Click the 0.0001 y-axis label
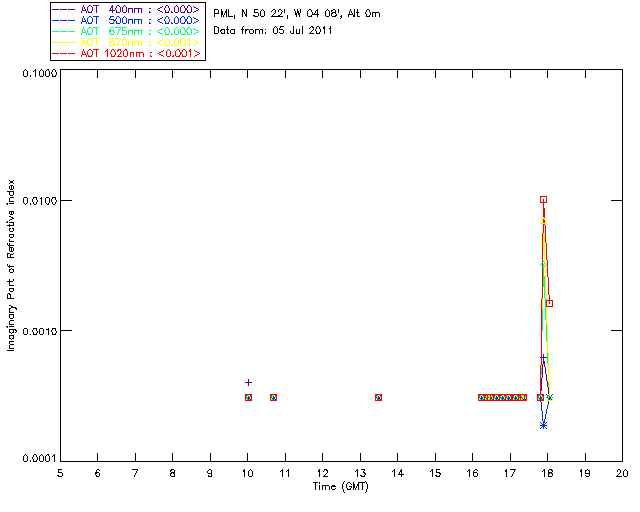 [40, 459]
